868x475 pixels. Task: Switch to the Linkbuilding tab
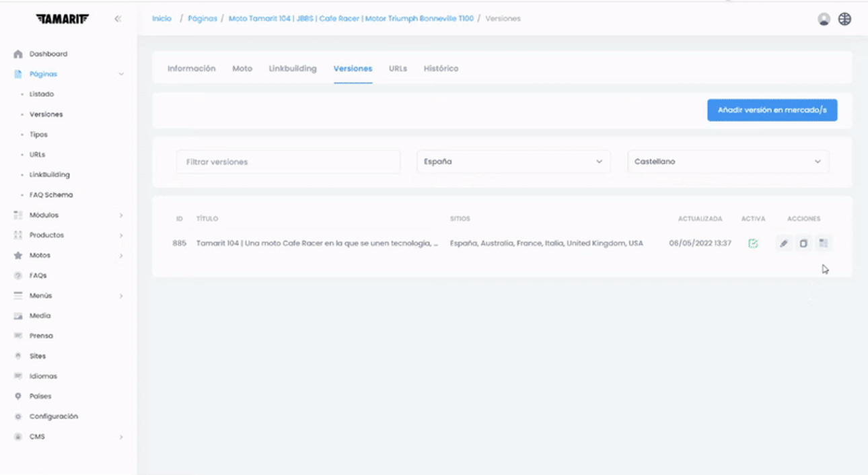coord(293,69)
